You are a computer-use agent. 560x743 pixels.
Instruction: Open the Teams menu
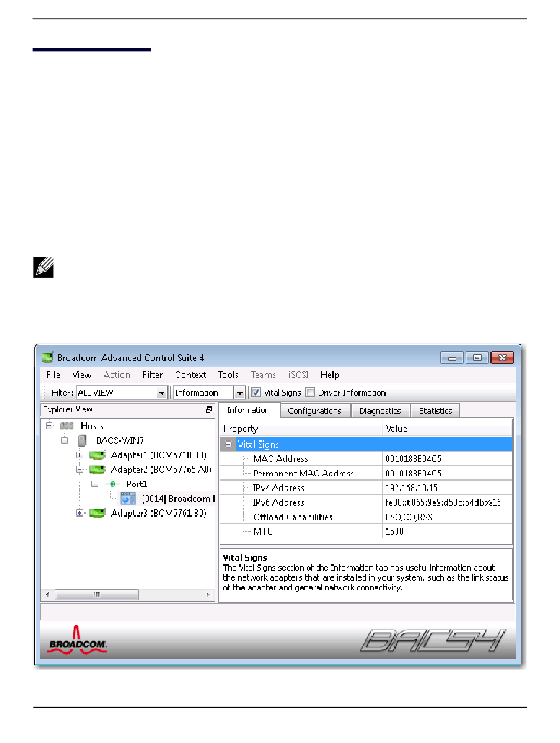pos(263,375)
